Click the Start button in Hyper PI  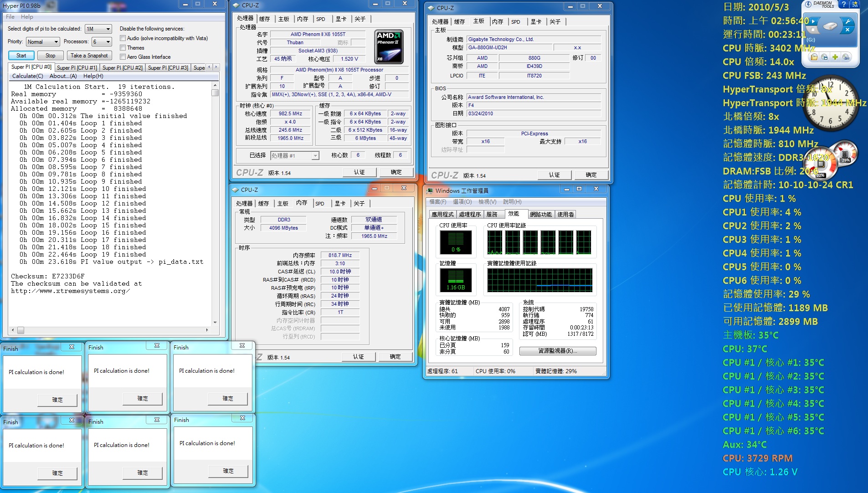21,56
